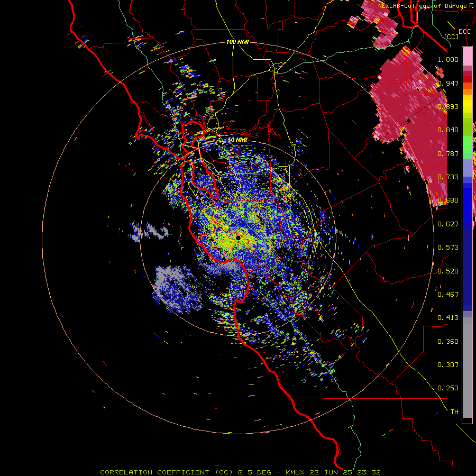Click the TH threshold label on the legend

click(x=454, y=412)
